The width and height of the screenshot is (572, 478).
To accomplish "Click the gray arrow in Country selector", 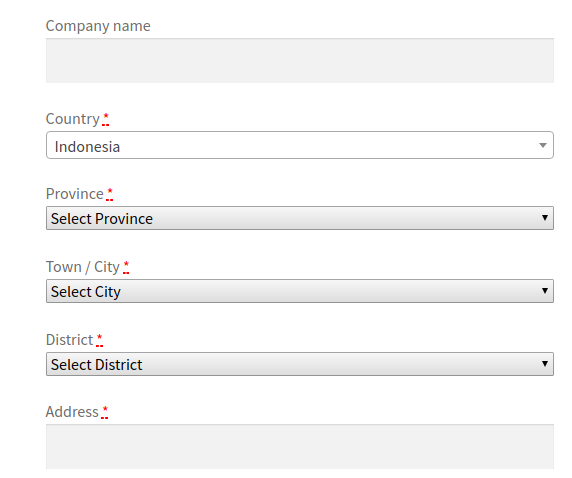I will click(542, 145).
